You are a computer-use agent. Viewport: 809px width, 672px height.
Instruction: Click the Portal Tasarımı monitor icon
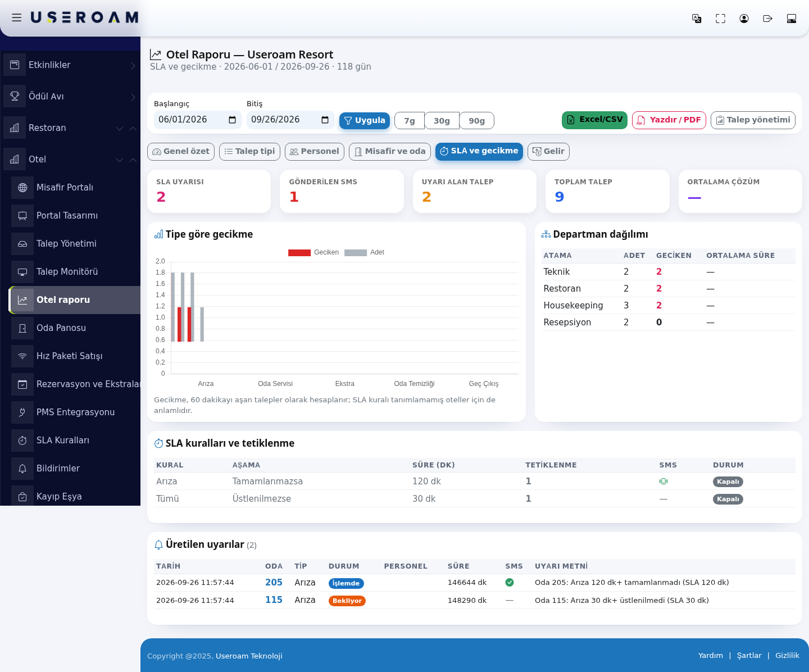pyautogui.click(x=22, y=216)
